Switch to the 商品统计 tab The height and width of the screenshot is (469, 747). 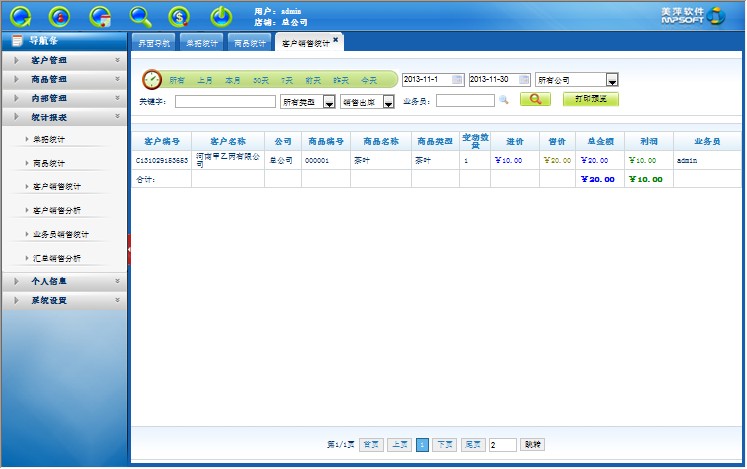tap(249, 43)
